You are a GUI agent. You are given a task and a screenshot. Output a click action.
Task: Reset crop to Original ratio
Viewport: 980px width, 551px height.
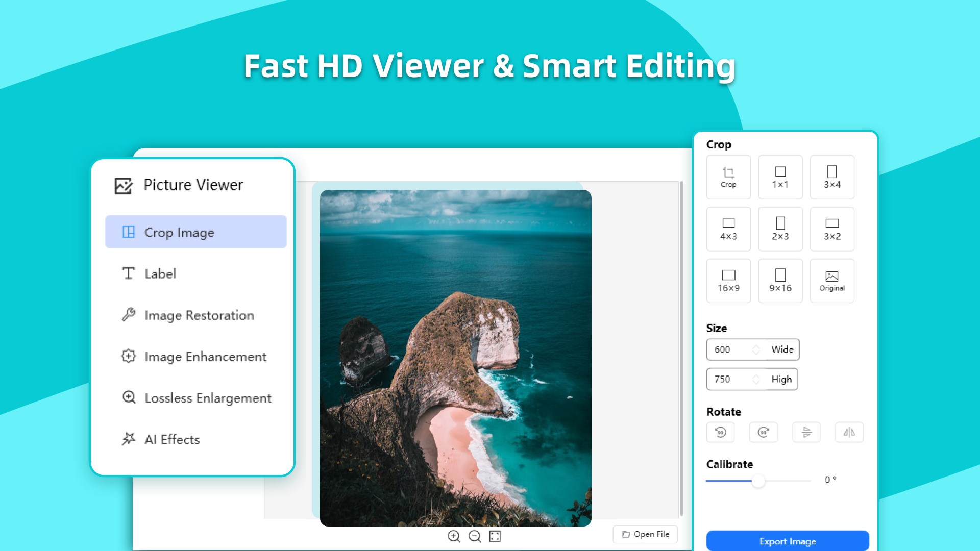tap(831, 281)
